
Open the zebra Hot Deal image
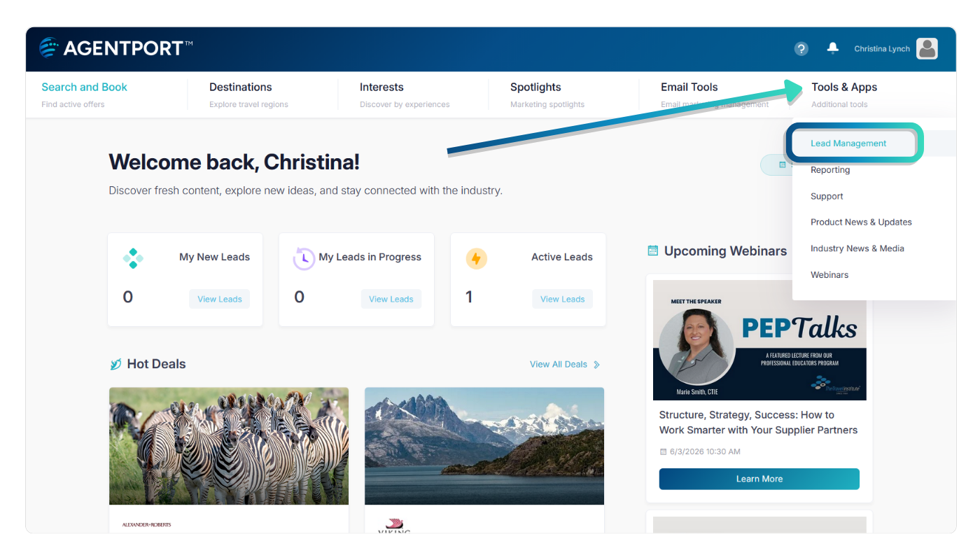coord(229,446)
